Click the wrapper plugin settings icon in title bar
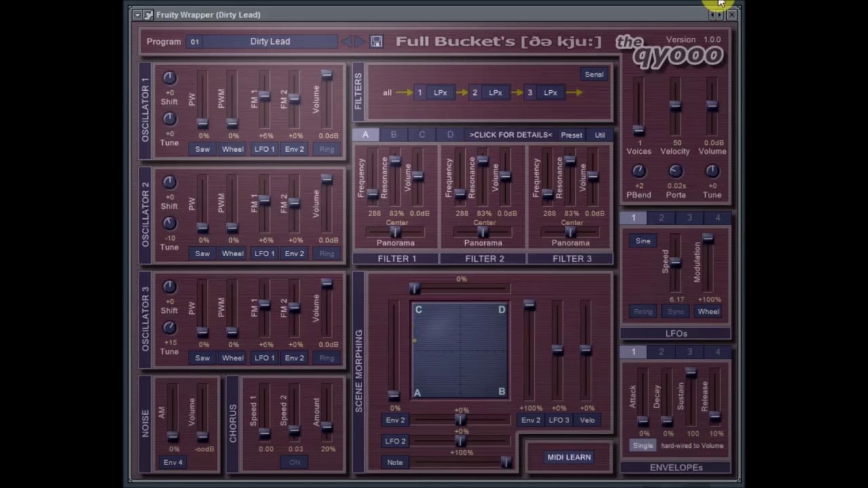Viewport: 868px width, 488px height. (149, 14)
